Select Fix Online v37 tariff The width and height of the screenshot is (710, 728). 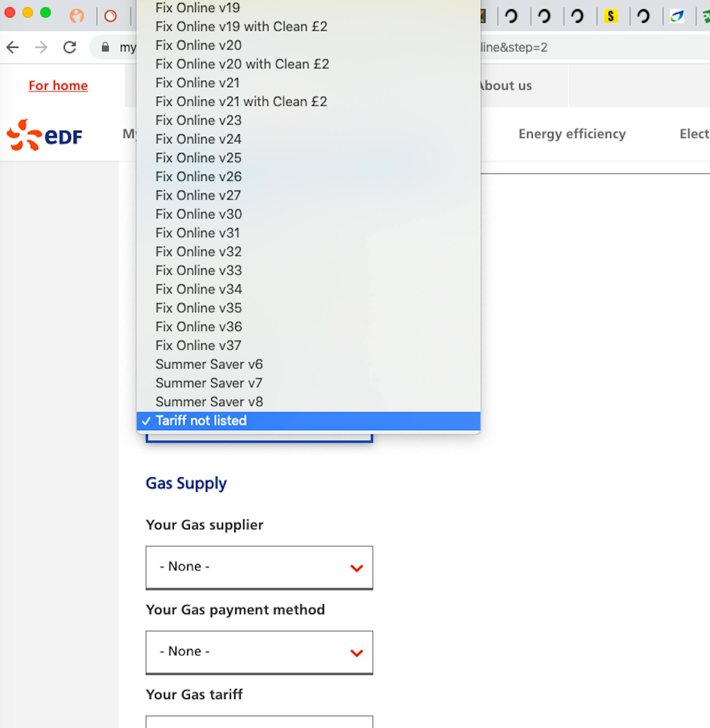tap(308, 345)
